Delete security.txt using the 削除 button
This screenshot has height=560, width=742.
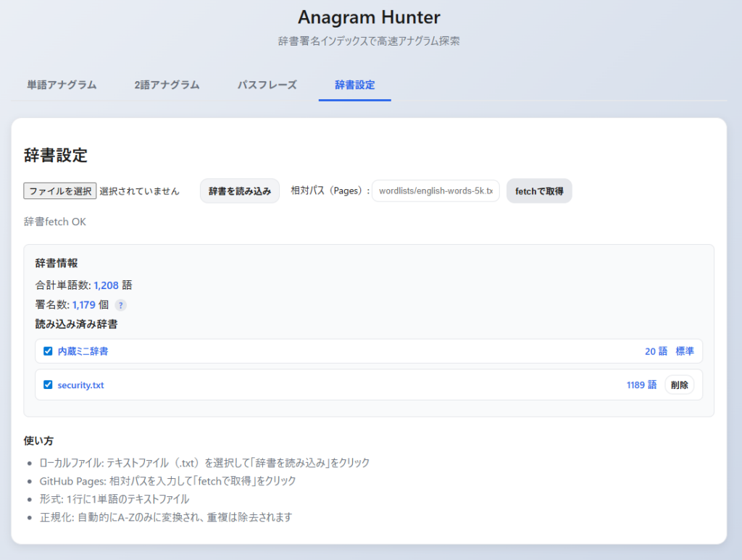pyautogui.click(x=680, y=385)
